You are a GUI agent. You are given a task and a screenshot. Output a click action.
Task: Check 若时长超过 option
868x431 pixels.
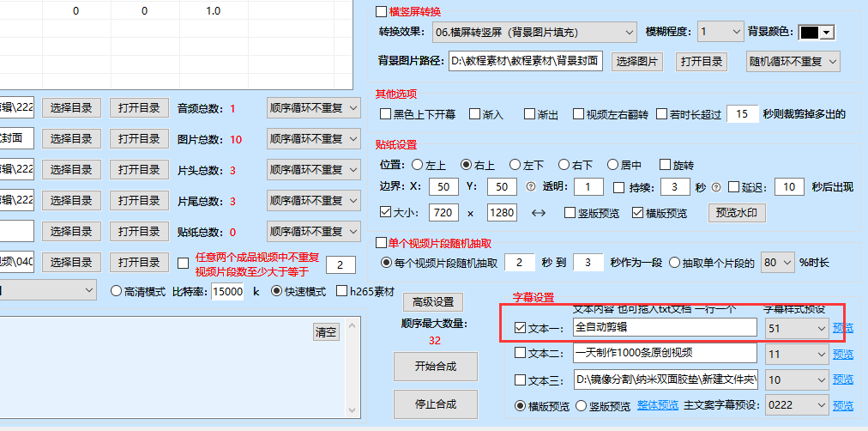[661, 115]
